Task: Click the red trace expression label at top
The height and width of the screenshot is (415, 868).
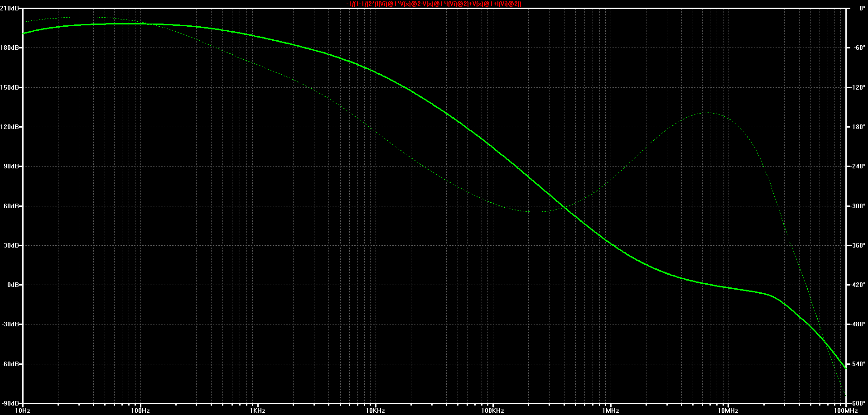Action: coord(434,4)
